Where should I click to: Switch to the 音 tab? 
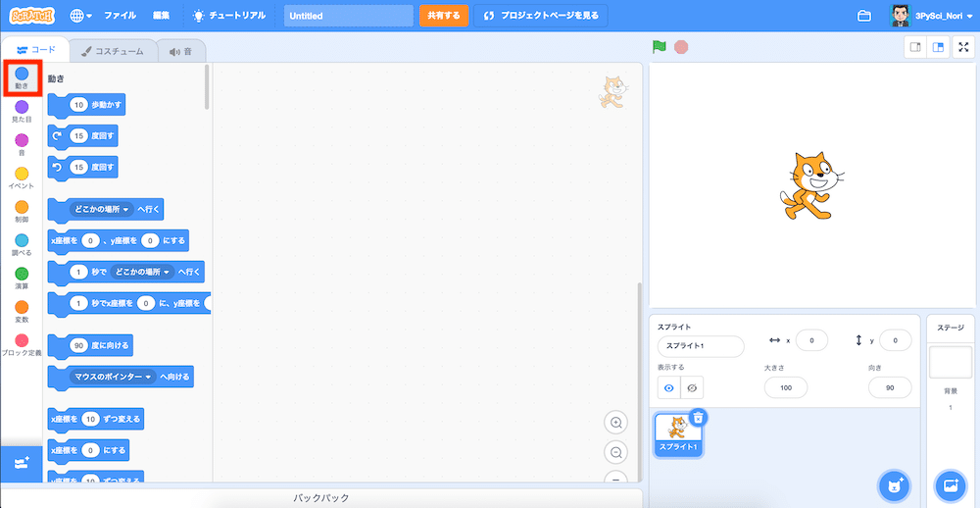click(x=180, y=51)
